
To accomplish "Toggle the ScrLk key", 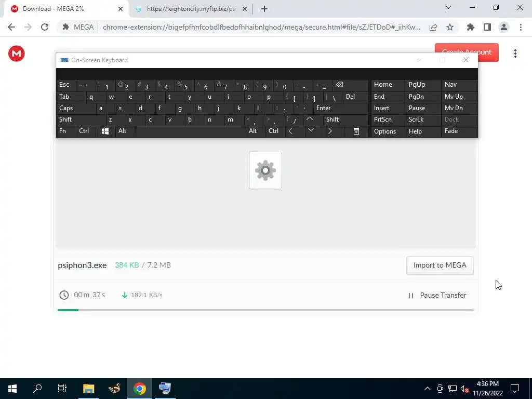I will (x=422, y=119).
